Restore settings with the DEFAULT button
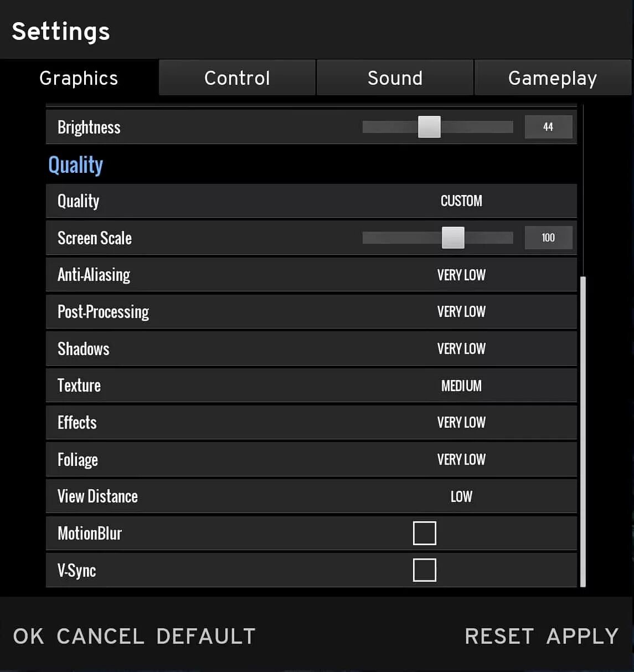The image size is (634, 672). 206,636
